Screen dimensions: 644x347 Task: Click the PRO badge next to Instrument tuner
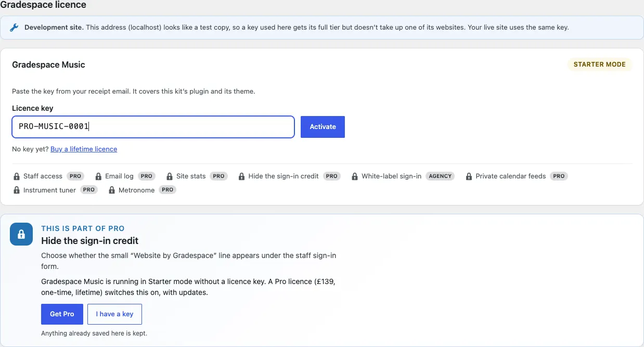click(89, 190)
